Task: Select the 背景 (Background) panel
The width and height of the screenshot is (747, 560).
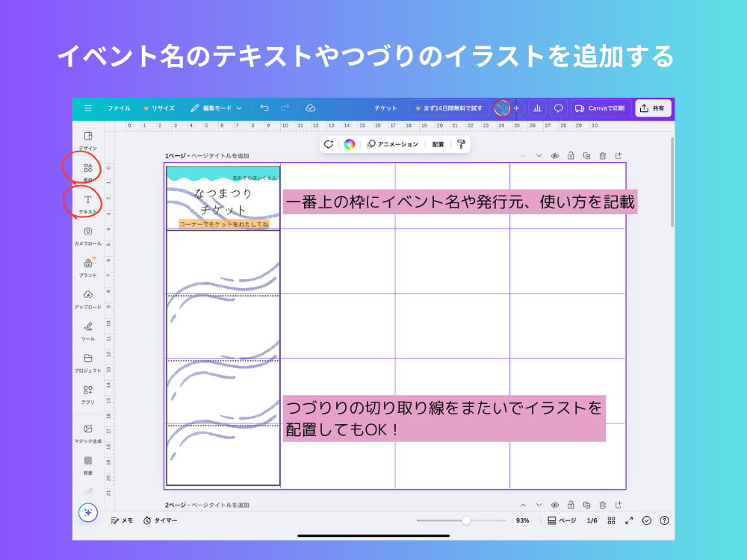Action: pyautogui.click(x=88, y=467)
